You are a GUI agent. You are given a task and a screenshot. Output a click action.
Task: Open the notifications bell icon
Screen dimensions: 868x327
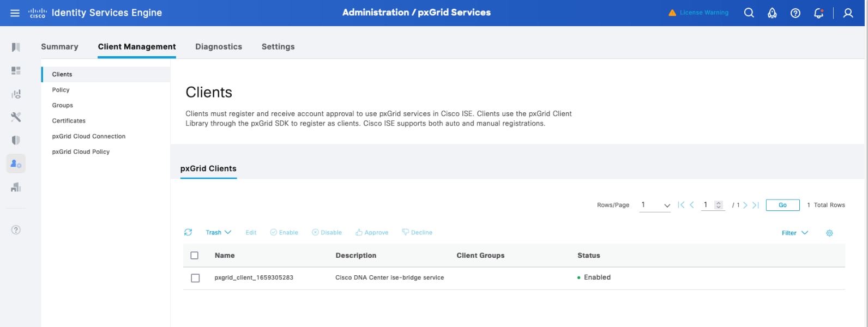pos(819,13)
